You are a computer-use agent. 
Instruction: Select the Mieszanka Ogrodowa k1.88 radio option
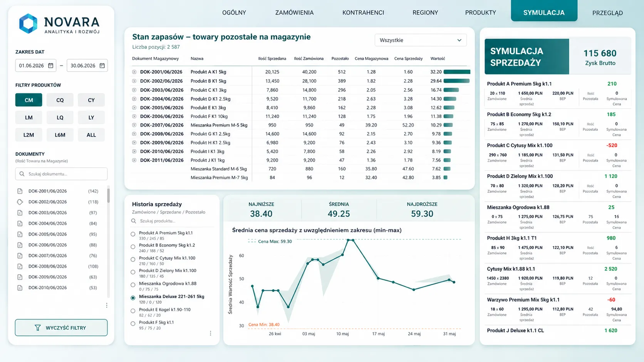click(133, 285)
